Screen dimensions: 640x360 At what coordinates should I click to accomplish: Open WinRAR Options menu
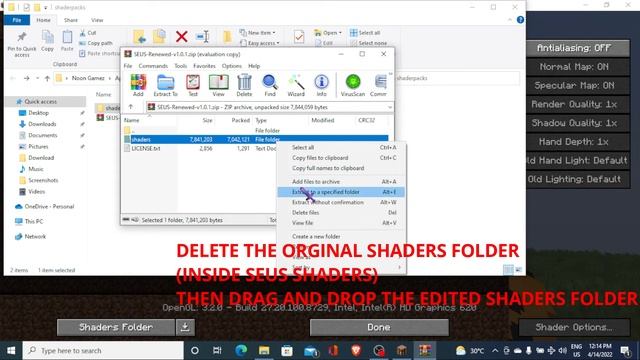pos(231,66)
